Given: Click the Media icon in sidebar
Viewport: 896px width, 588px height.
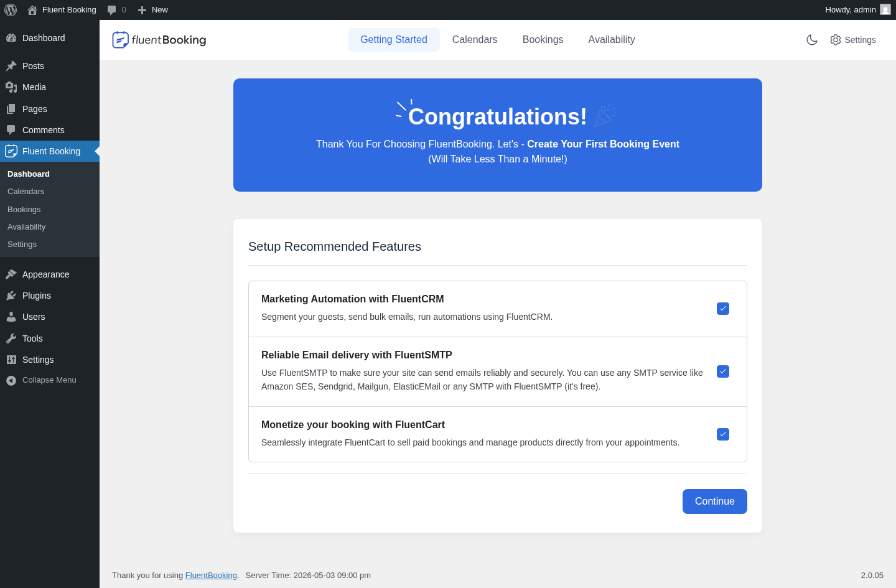Looking at the screenshot, I should (11, 87).
